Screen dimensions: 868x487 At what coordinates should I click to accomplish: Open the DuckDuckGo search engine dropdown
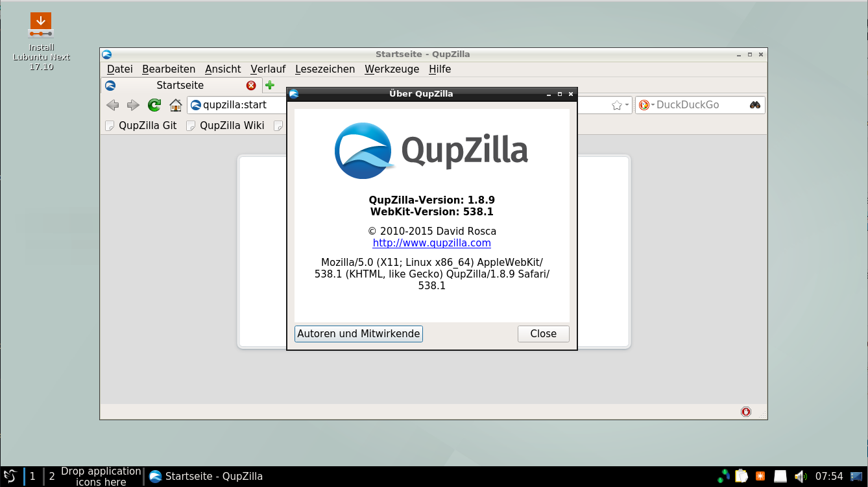[646, 105]
